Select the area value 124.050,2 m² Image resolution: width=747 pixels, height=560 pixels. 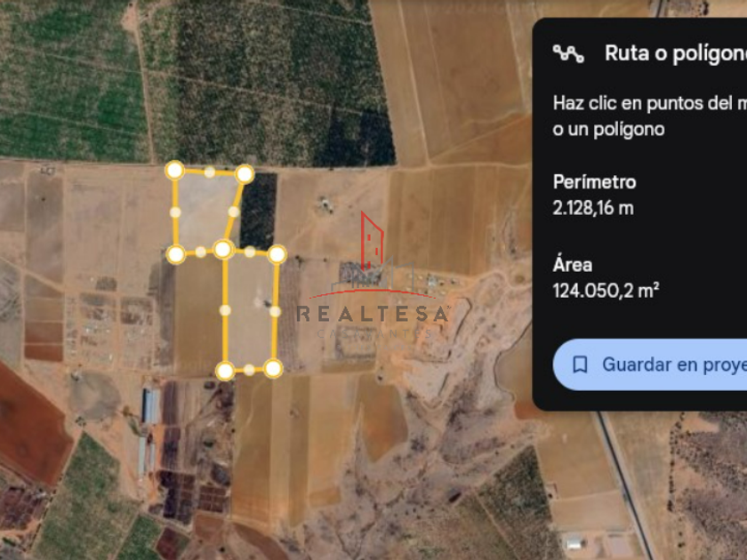[606, 291]
